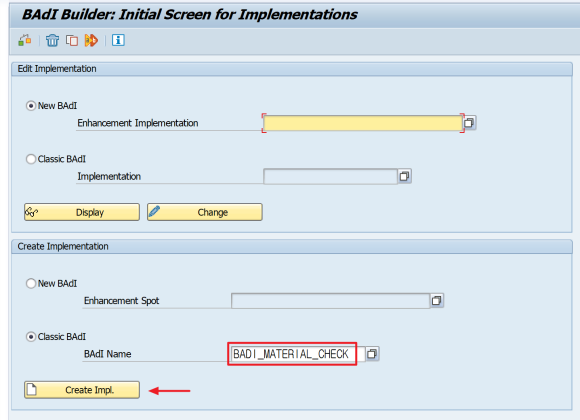Open the blue Information icon
Image resolution: width=580 pixels, height=420 pixels.
[118, 40]
